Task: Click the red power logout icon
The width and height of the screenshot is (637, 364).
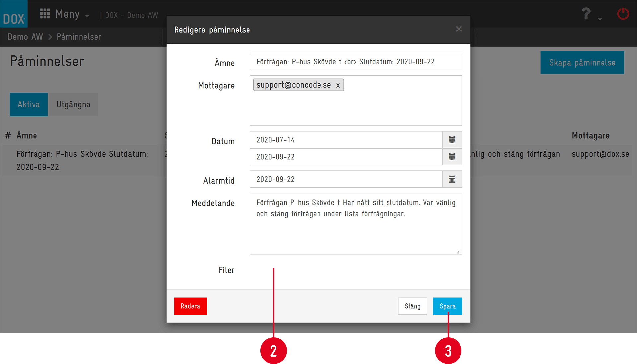Action: pyautogui.click(x=623, y=14)
